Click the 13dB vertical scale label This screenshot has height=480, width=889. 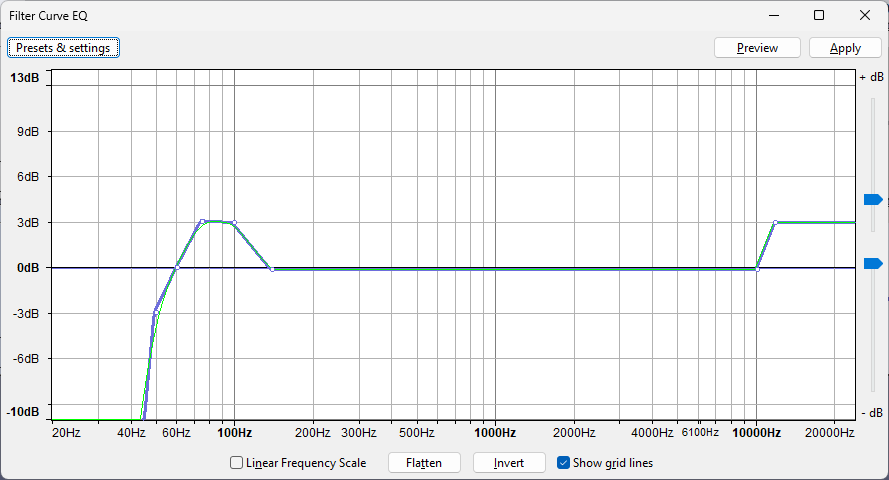tap(25, 78)
